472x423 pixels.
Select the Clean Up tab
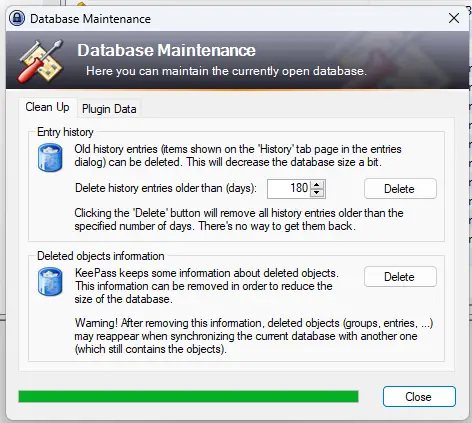click(x=47, y=107)
